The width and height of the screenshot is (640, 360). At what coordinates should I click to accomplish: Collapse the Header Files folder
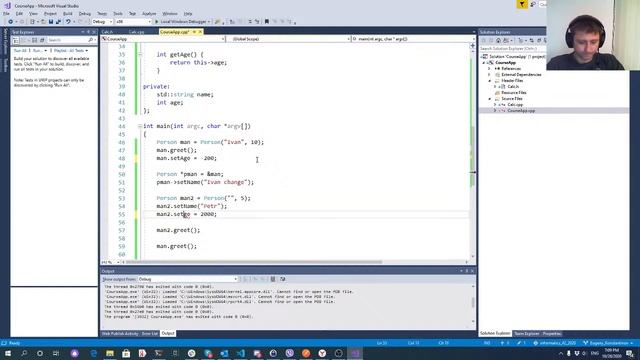[490, 81]
